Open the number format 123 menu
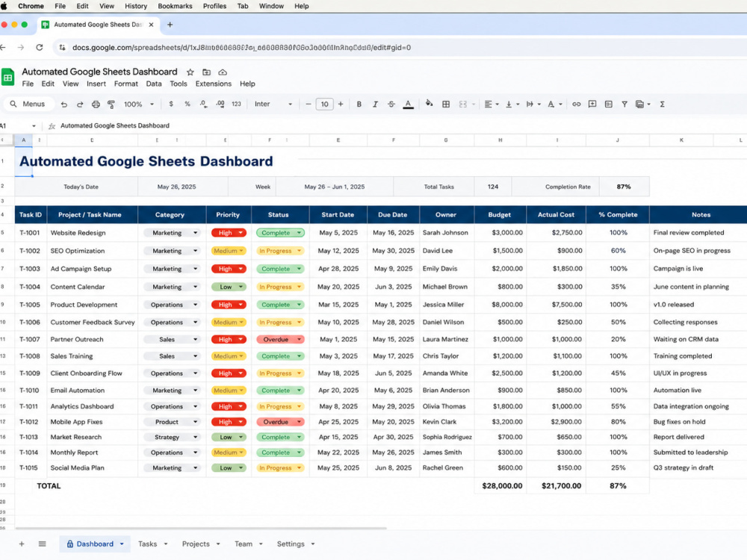This screenshot has width=747, height=560. (x=236, y=104)
